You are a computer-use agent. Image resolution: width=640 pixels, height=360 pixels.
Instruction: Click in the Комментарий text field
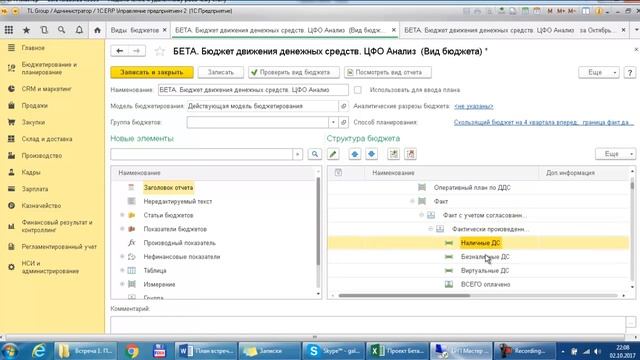pyautogui.click(x=368, y=324)
